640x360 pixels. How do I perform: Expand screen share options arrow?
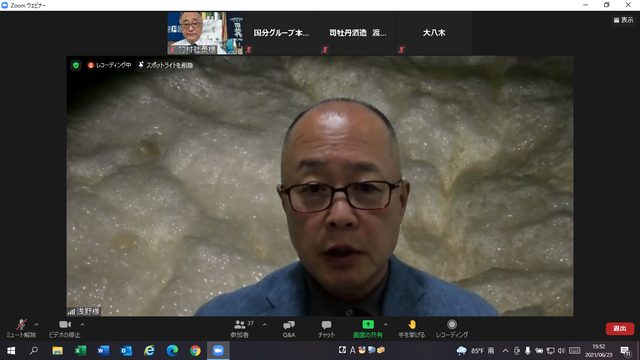pyautogui.click(x=385, y=324)
